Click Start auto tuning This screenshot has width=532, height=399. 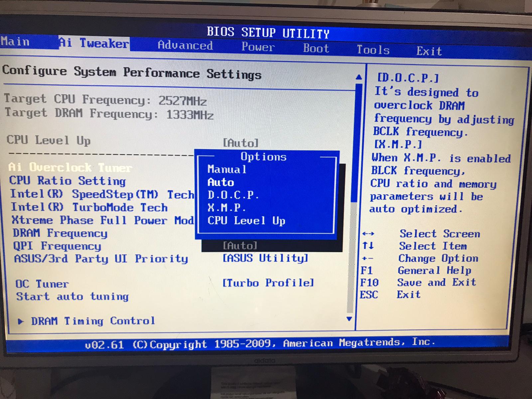72,296
